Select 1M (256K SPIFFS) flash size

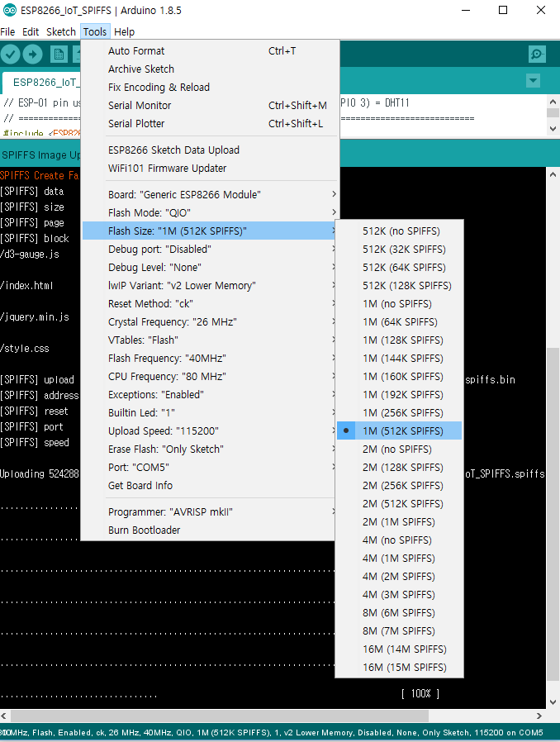[x=399, y=413]
